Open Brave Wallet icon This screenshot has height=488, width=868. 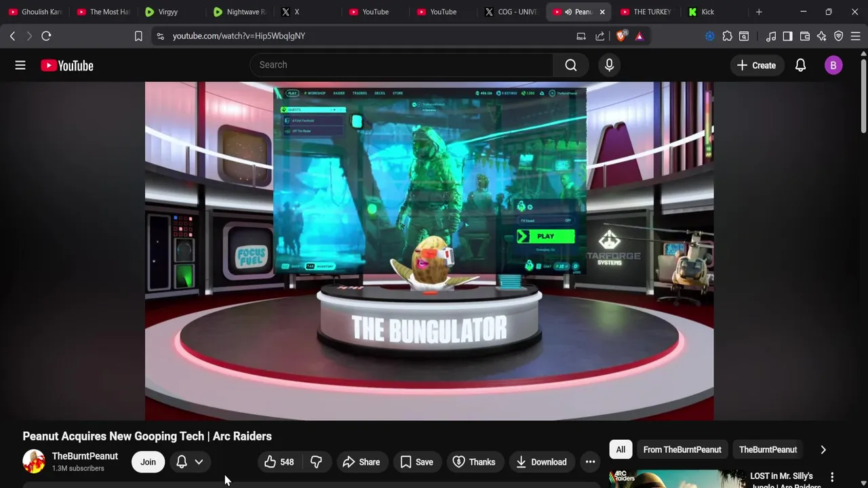(805, 36)
